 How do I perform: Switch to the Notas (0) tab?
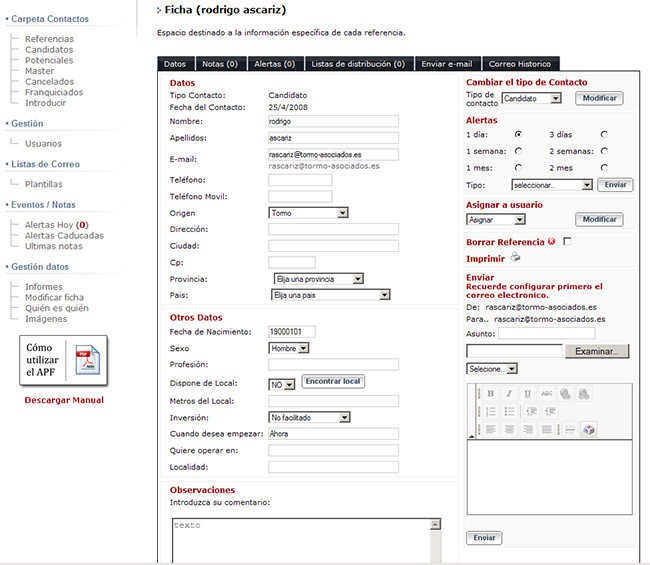[x=220, y=64]
